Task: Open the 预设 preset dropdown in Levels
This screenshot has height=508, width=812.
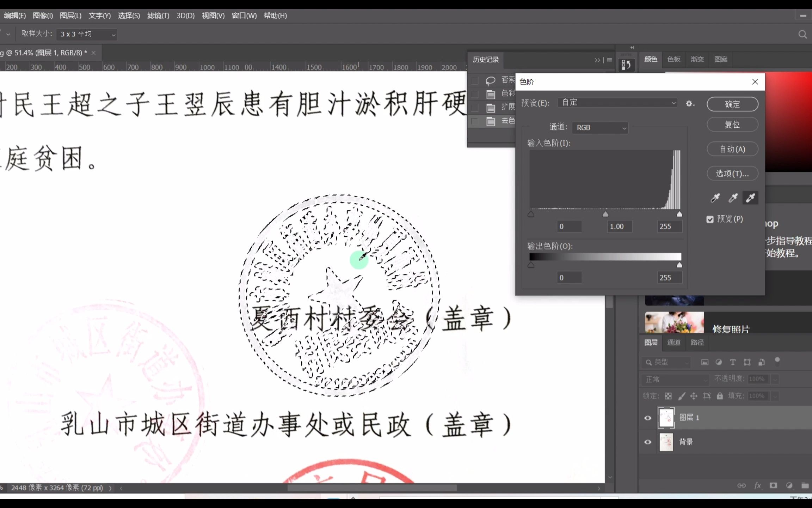Action: pos(617,103)
